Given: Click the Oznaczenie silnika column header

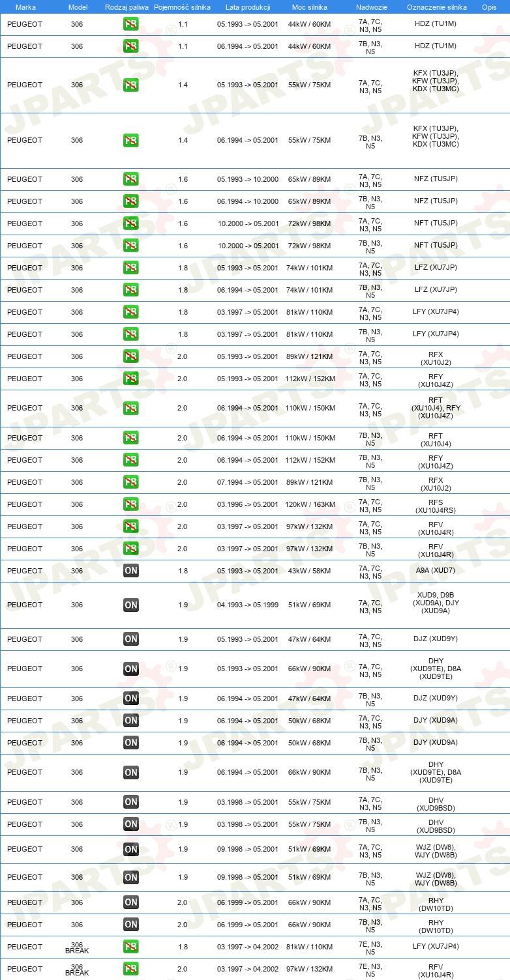Looking at the screenshot, I should (436, 7).
